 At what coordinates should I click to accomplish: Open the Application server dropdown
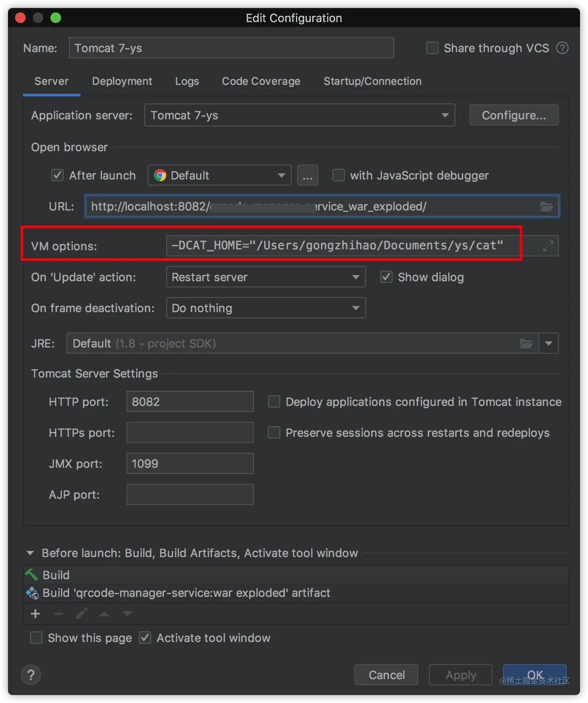click(299, 115)
